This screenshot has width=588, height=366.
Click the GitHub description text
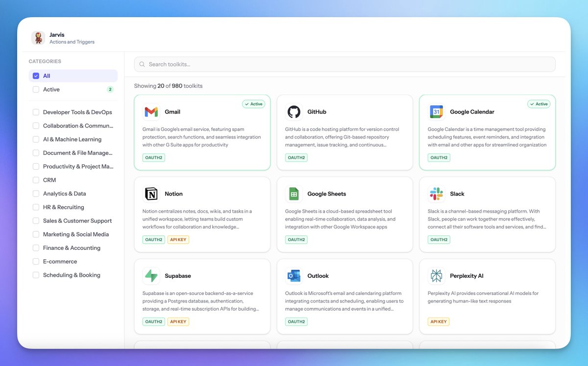tap(343, 137)
